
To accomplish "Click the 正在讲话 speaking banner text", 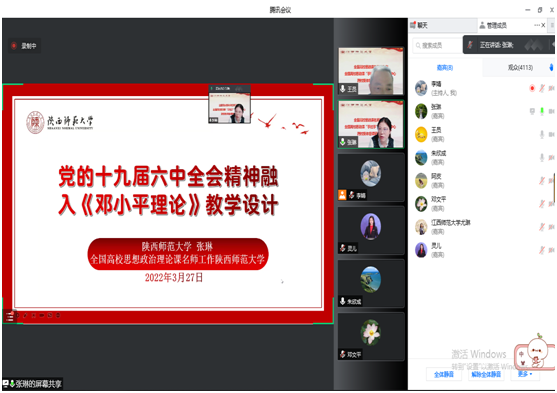I will pyautogui.click(x=496, y=45).
